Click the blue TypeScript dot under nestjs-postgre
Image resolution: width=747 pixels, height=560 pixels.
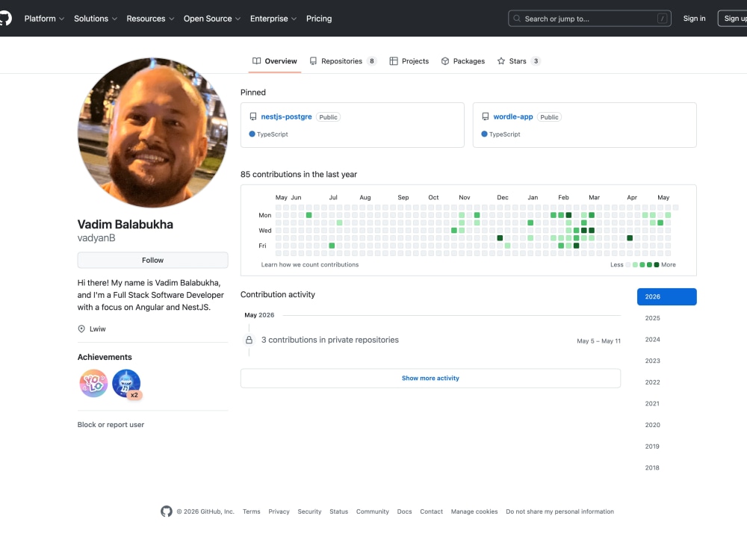(252, 134)
